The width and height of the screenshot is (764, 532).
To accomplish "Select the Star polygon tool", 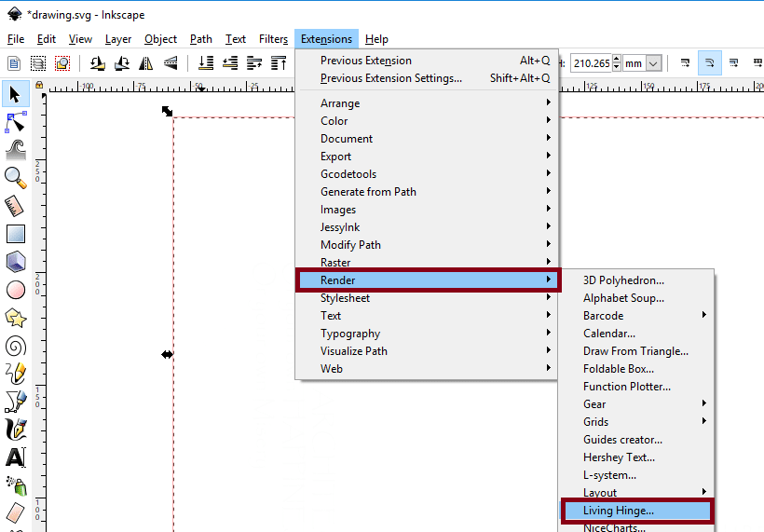I will click(x=16, y=318).
